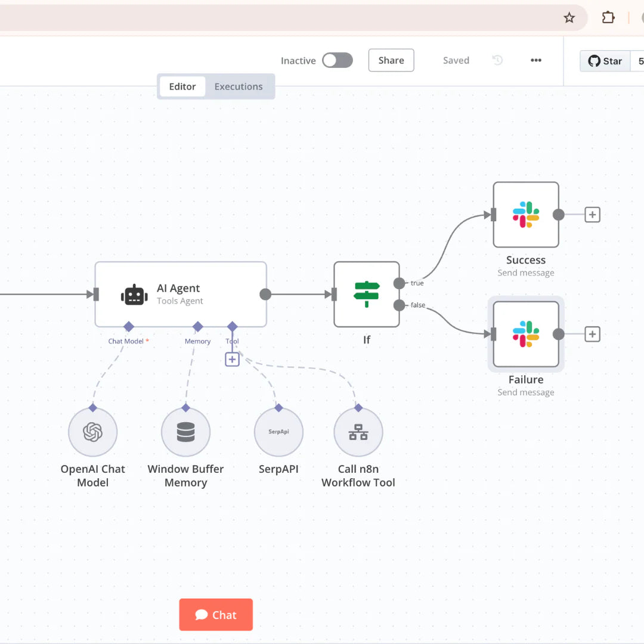Toggle the Inactive workflow switch
This screenshot has width=644, height=644.
(x=338, y=60)
